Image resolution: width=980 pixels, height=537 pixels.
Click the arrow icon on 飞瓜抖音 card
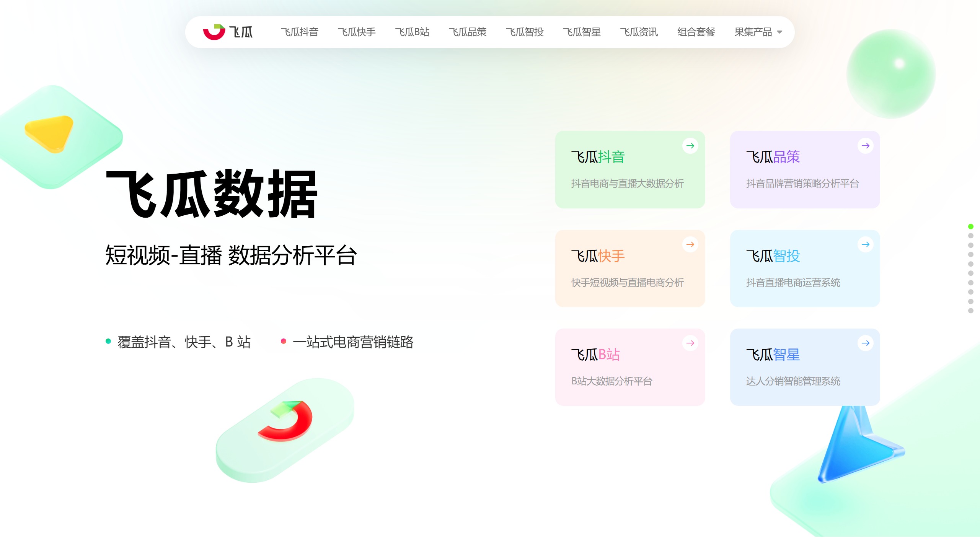point(691,146)
